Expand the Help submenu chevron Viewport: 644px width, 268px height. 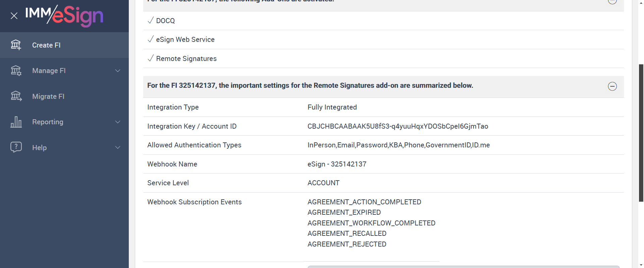[x=118, y=147]
